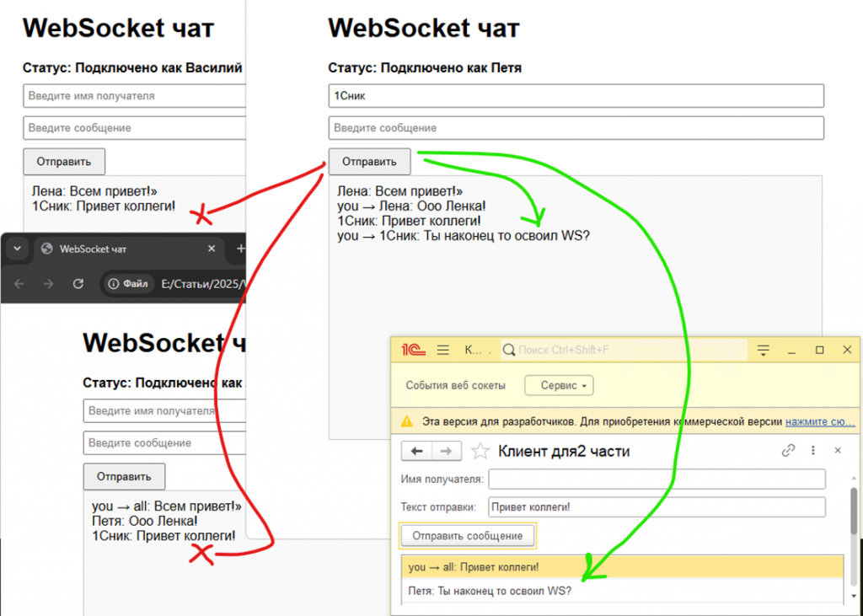Viewport: 863px width, 616px height.
Task: Click the globe favicon on WebSocket чат tab
Action: pos(47,249)
